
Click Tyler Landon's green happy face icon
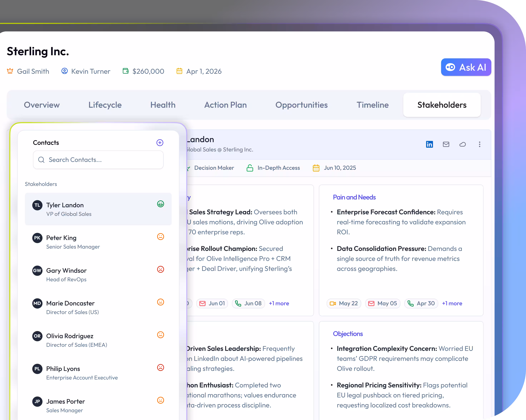pos(160,204)
